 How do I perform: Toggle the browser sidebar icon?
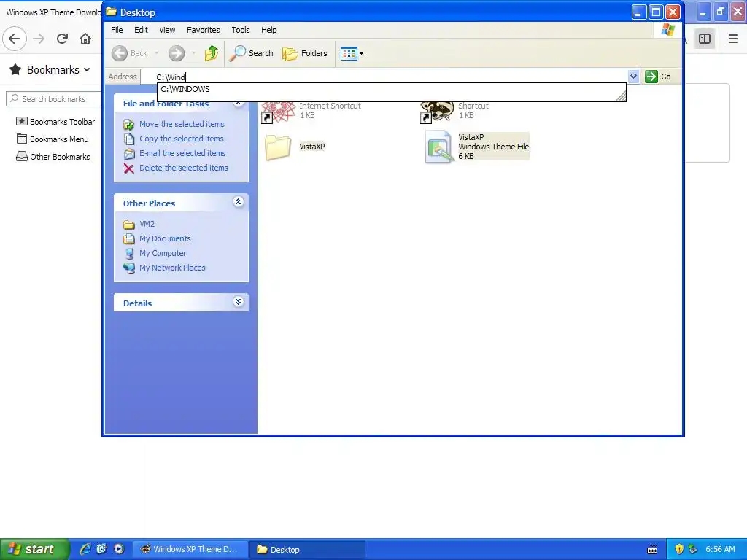coord(705,39)
